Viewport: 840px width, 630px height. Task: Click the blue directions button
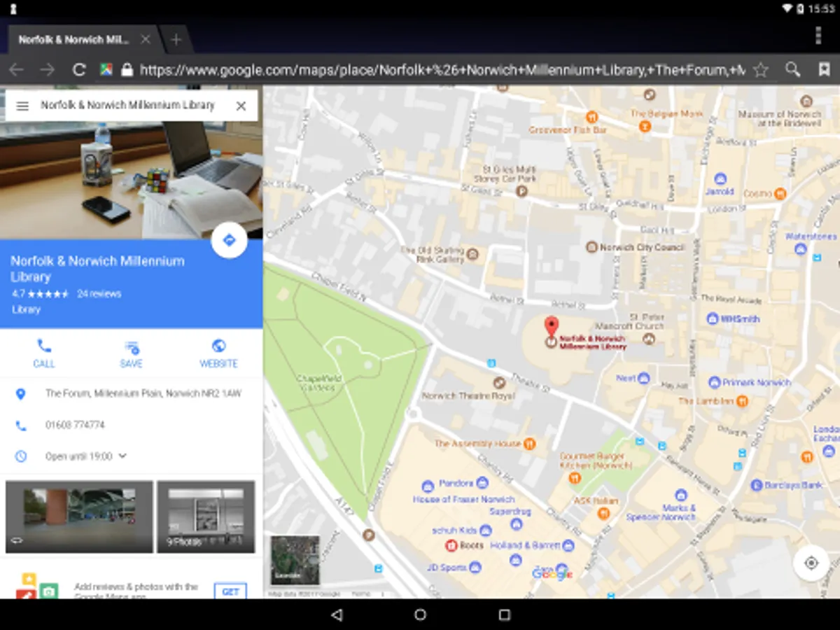(x=229, y=241)
